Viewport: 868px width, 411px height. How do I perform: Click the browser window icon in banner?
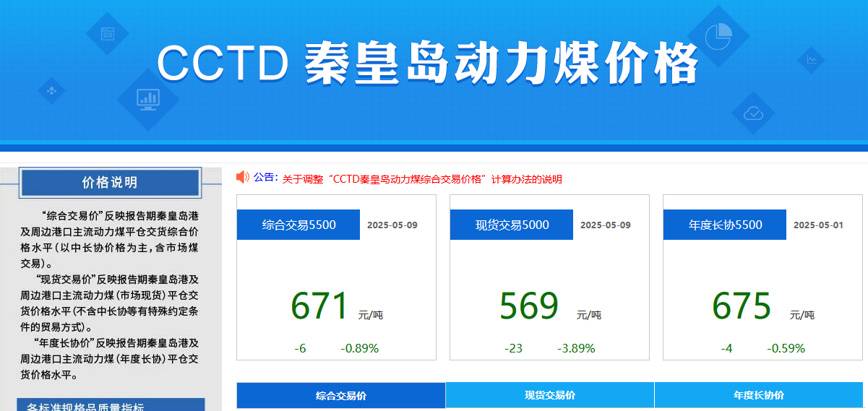tap(108, 33)
